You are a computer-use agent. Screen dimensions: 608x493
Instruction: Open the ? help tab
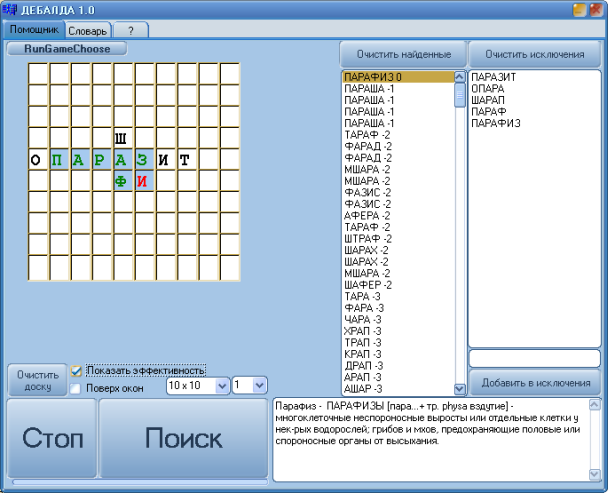(x=130, y=31)
